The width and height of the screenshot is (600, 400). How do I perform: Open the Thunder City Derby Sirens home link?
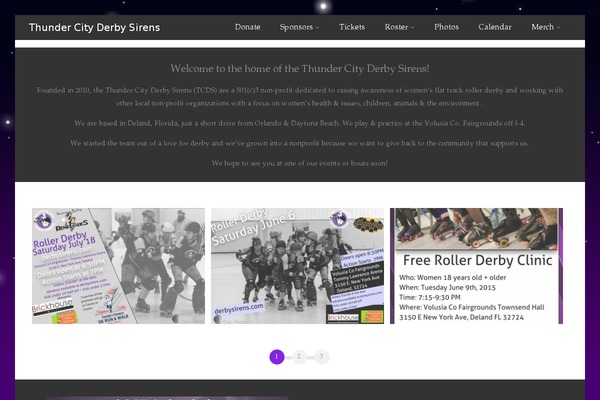[x=94, y=28]
